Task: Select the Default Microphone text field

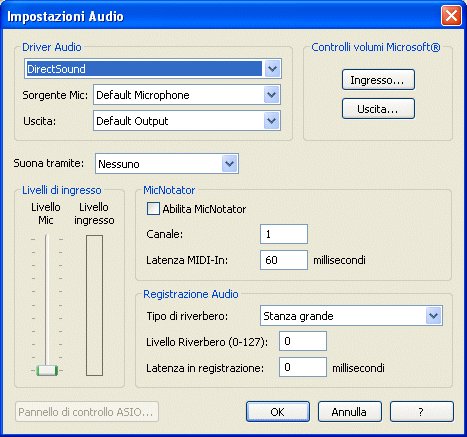Action: (179, 95)
